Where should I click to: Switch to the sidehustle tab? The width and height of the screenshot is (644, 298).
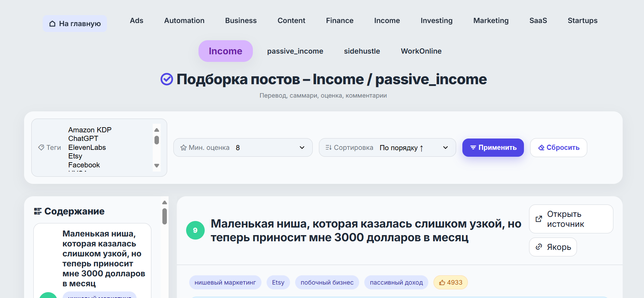(362, 51)
